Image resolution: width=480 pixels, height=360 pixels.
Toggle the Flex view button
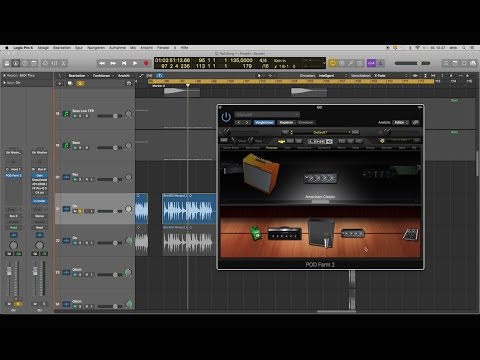click(150, 76)
